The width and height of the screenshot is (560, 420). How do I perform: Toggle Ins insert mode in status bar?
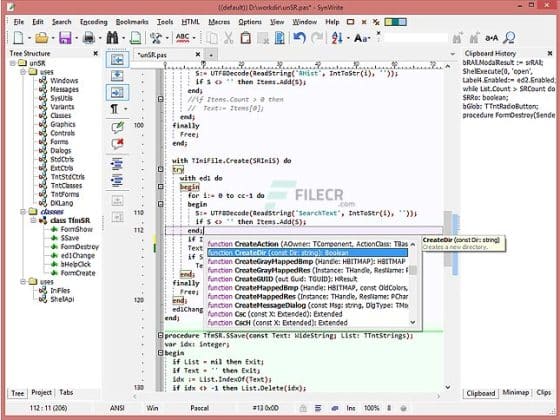(351, 408)
